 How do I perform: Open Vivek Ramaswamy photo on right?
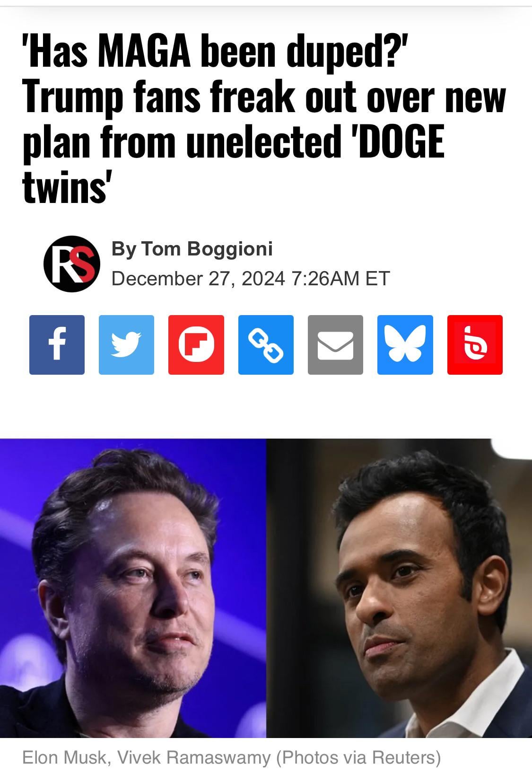tap(399, 588)
